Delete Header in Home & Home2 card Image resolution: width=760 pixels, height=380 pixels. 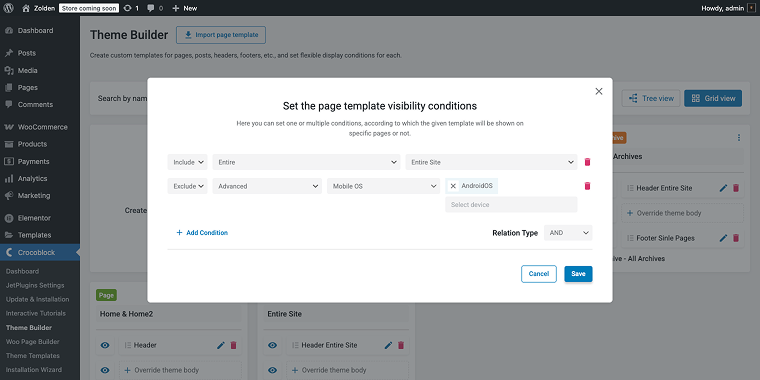coord(233,345)
